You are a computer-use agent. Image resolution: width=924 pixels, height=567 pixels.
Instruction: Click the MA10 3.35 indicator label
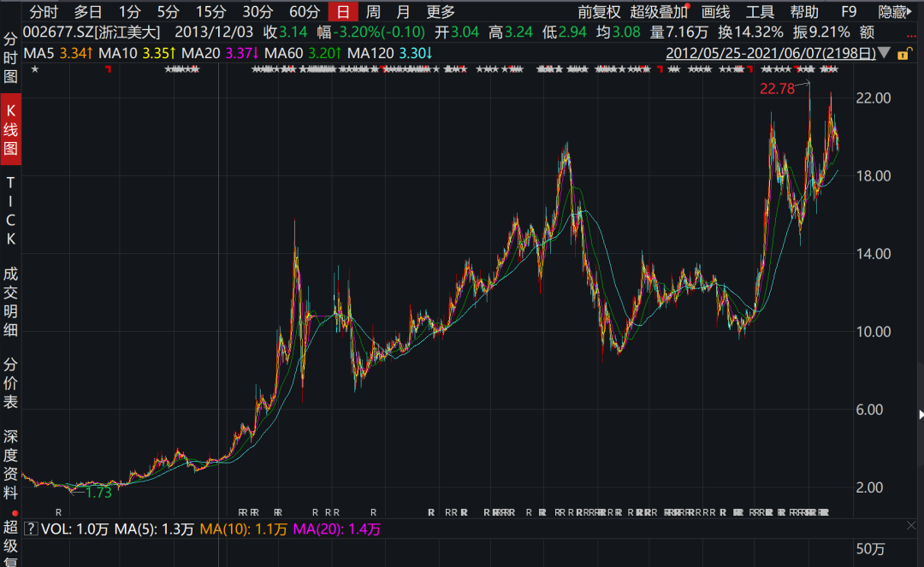(137, 53)
